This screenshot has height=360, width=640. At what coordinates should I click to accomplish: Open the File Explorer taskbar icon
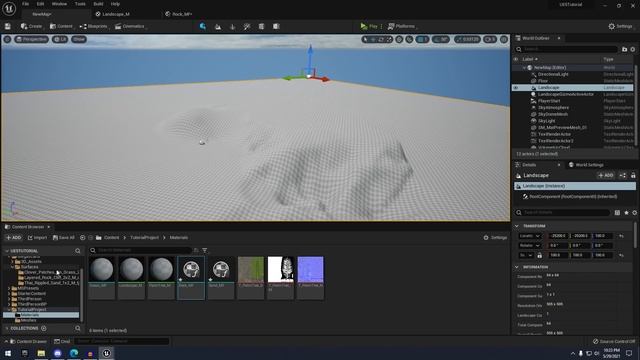point(41,353)
